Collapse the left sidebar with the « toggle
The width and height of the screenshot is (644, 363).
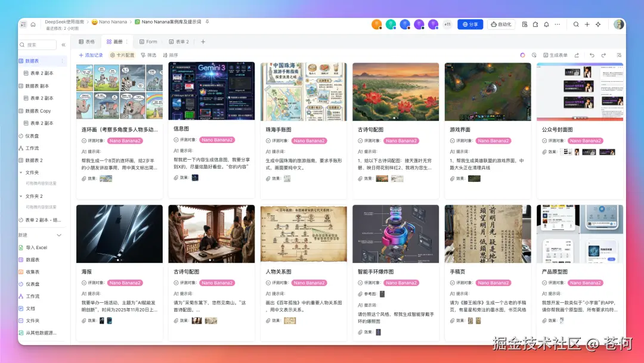(64, 44)
